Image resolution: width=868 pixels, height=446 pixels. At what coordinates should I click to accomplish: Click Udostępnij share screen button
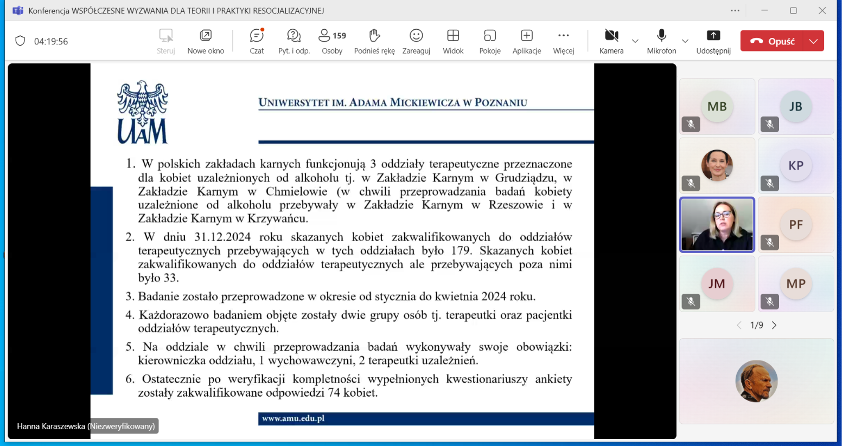(x=713, y=41)
